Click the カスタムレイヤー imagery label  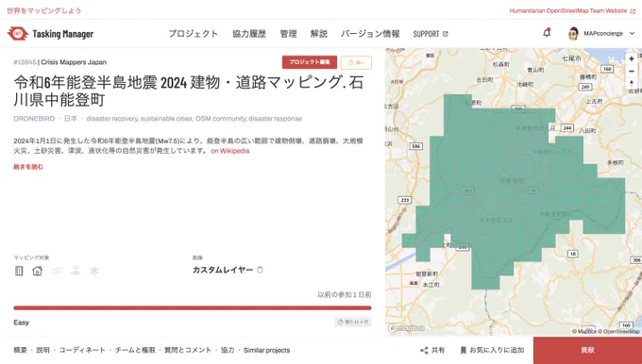pyautogui.click(x=223, y=270)
